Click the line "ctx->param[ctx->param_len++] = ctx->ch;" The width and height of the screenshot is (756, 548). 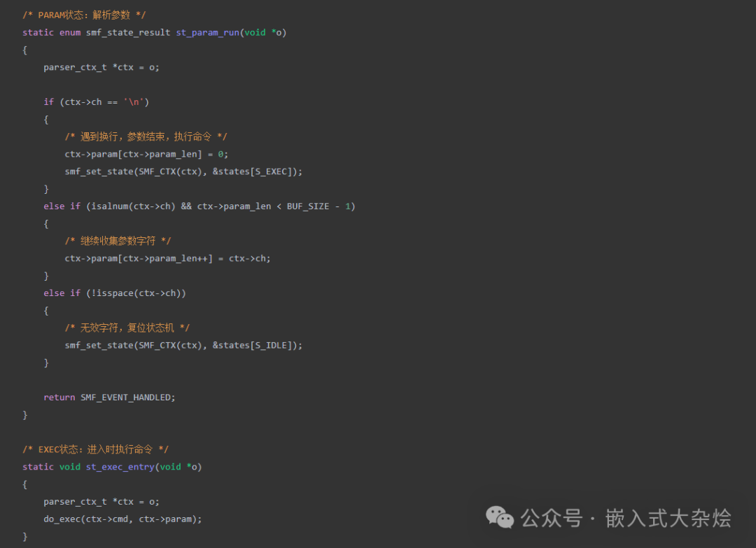click(x=168, y=258)
